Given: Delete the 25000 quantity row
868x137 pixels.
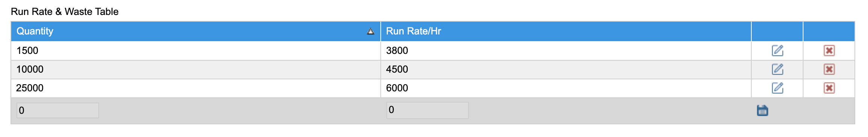Looking at the screenshot, I should point(829,88).
